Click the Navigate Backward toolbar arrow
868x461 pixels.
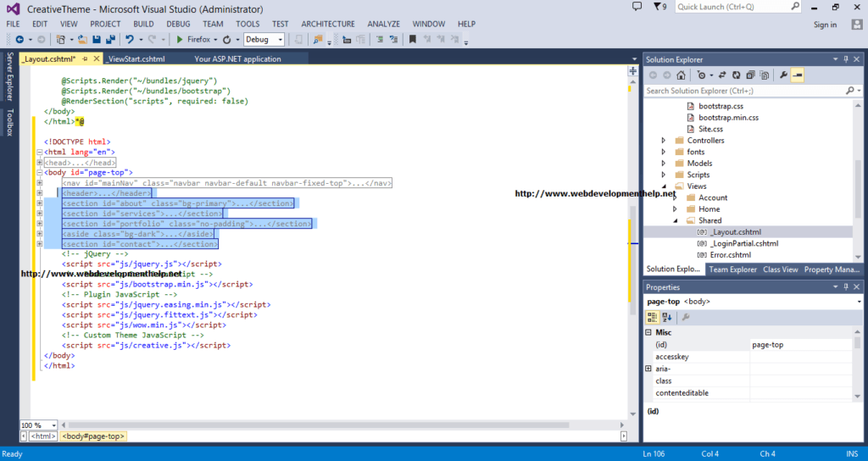click(20, 39)
